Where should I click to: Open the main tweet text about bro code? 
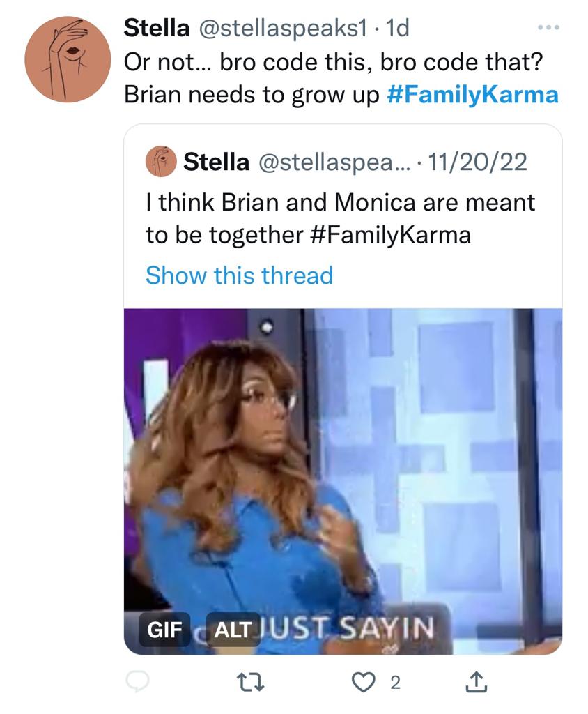(341, 78)
